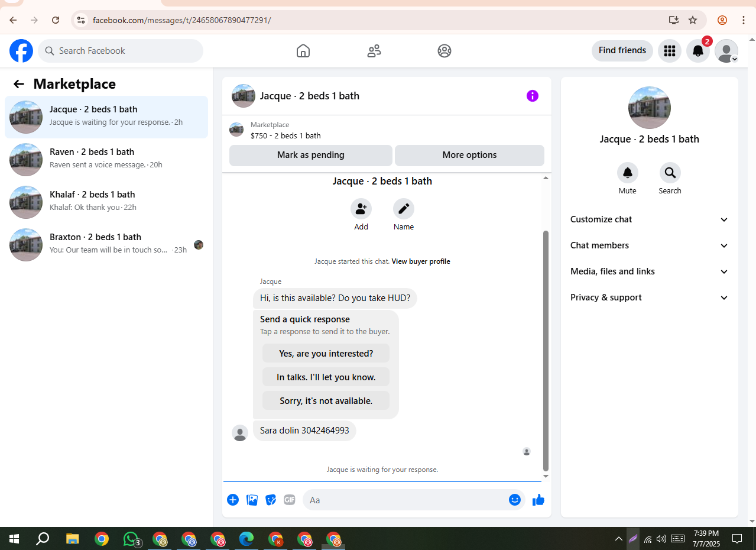Attach a photo with the image icon
756x550 pixels.
tap(252, 500)
